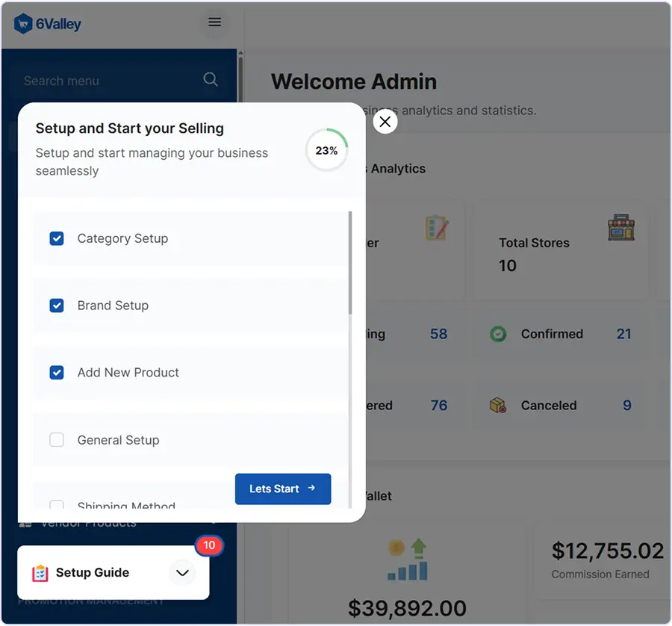Click the Search menu input field
672x626 pixels.
coord(105,81)
